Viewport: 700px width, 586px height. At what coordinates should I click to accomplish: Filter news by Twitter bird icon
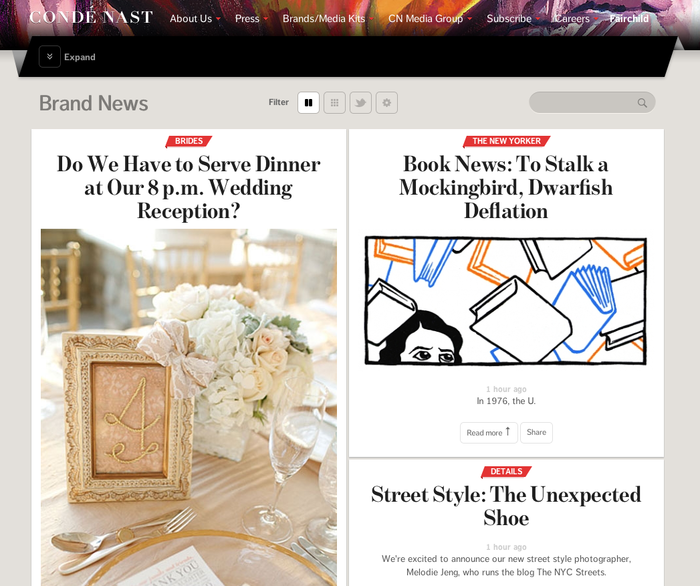pyautogui.click(x=361, y=103)
